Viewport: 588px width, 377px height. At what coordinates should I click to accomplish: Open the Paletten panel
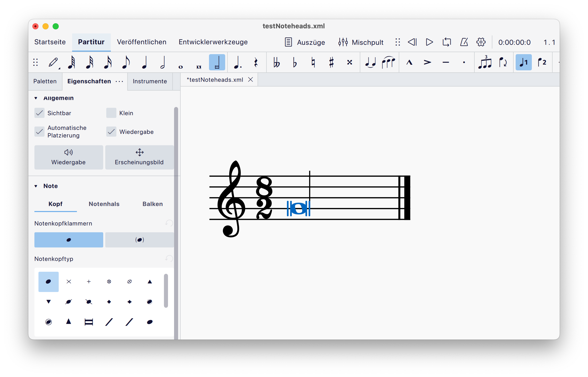[45, 81]
